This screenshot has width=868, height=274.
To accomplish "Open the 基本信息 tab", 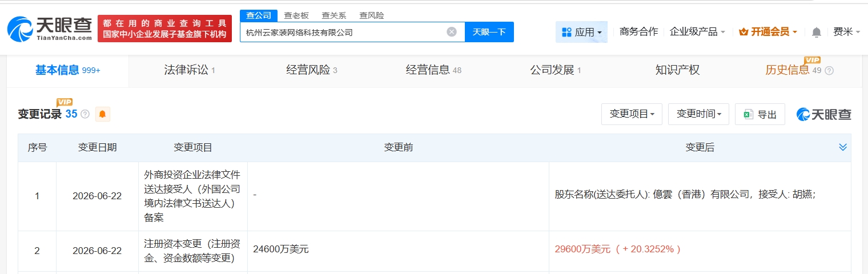I will point(68,70).
